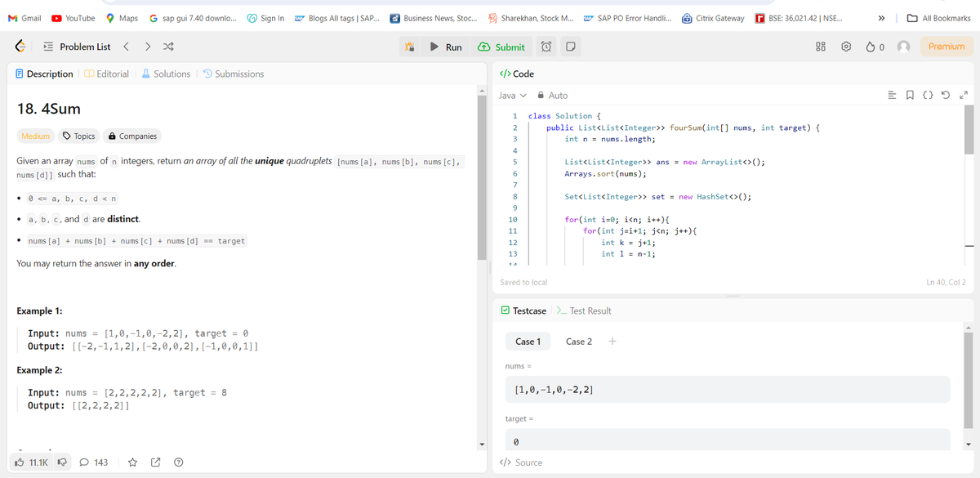Viewport: 980px width, 478px height.
Task: Click the 'Ln 40, Col 2' status
Action: 946,282
